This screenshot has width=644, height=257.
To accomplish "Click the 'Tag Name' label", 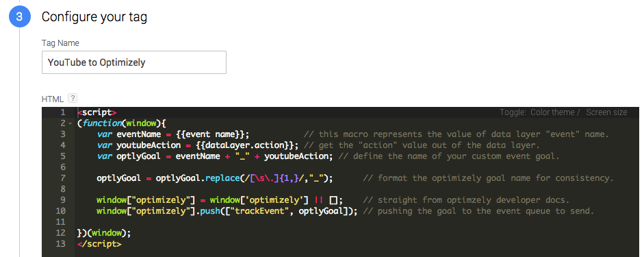I will (x=60, y=42).
